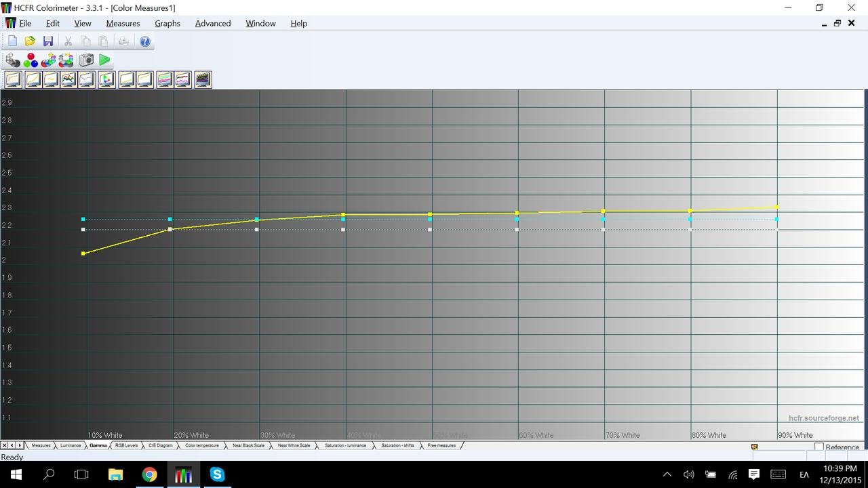This screenshot has height=488, width=868.
Task: Open Skype from the taskbar
Action: (217, 474)
